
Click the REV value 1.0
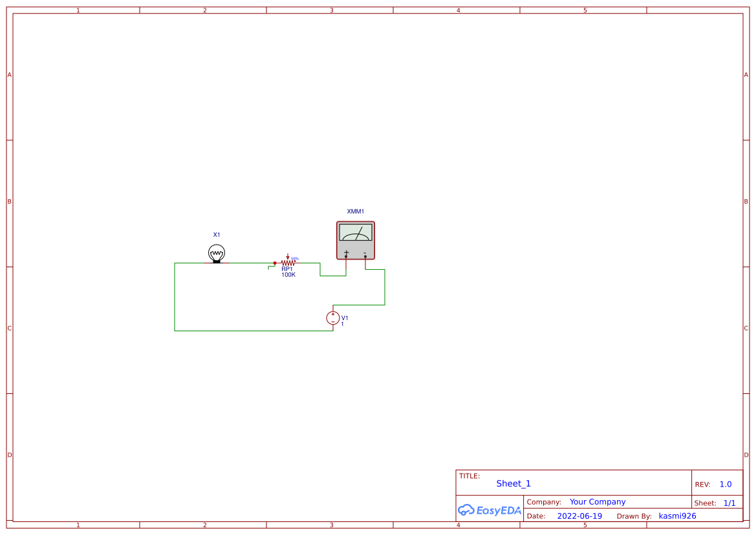[725, 483]
